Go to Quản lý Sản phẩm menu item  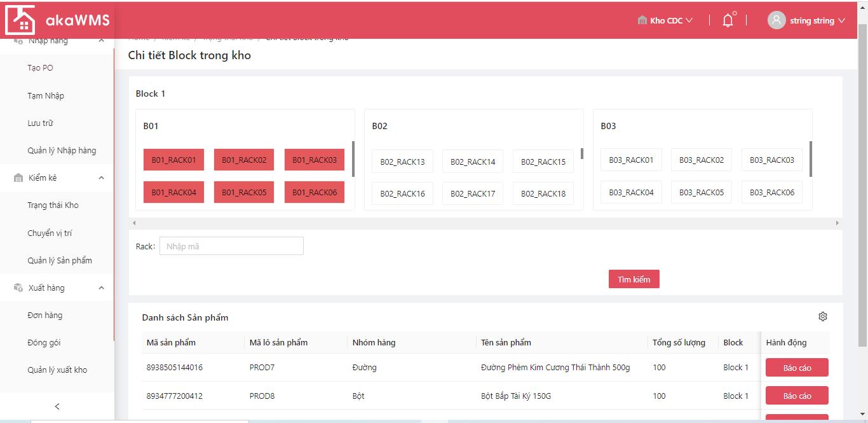(60, 261)
